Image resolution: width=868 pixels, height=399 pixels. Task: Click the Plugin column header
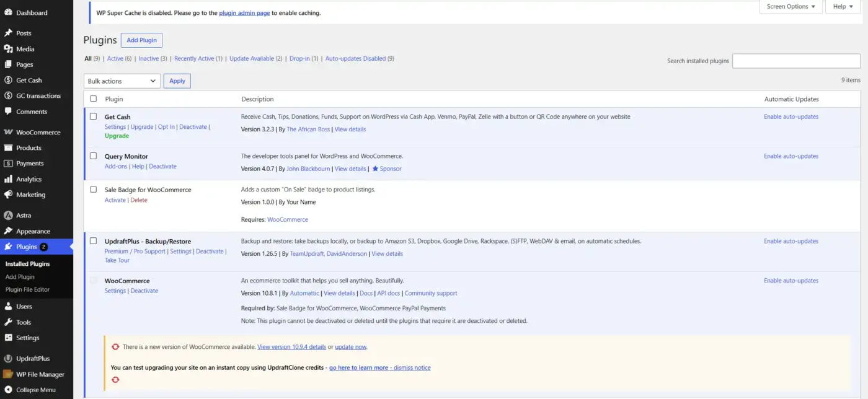[x=114, y=99]
